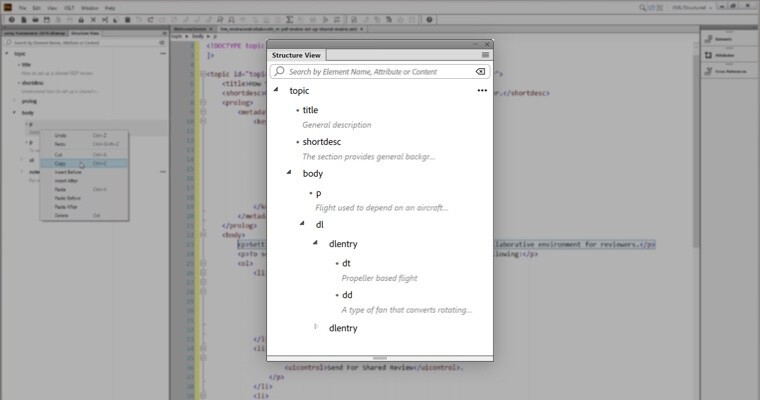The width and height of the screenshot is (760, 400).
Task: Open the Window menu in the menu bar
Action: point(89,8)
